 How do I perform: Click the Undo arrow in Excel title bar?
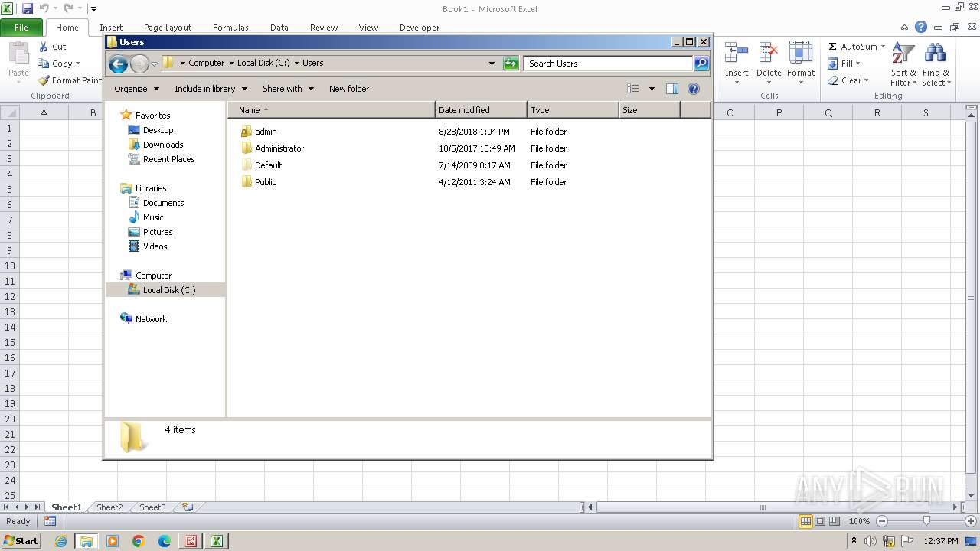click(44, 8)
